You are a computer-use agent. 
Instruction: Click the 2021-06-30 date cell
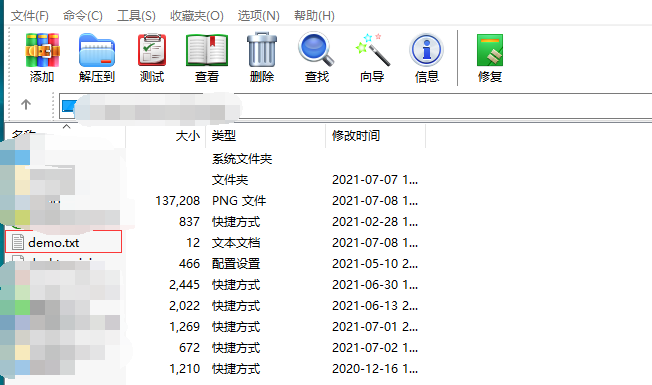(375, 285)
